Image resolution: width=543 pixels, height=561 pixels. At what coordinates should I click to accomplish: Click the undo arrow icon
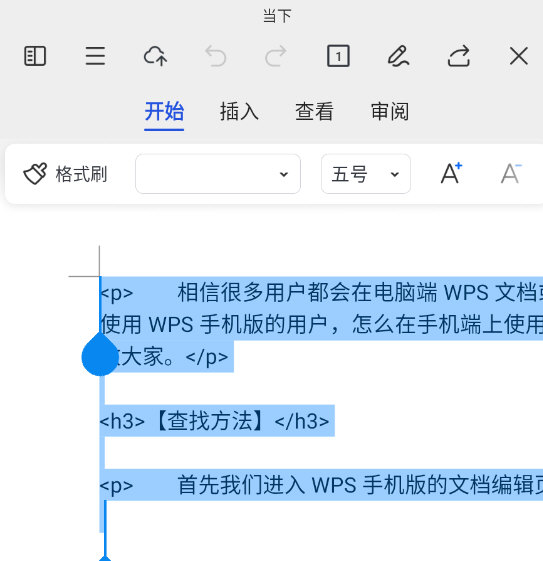click(x=216, y=56)
